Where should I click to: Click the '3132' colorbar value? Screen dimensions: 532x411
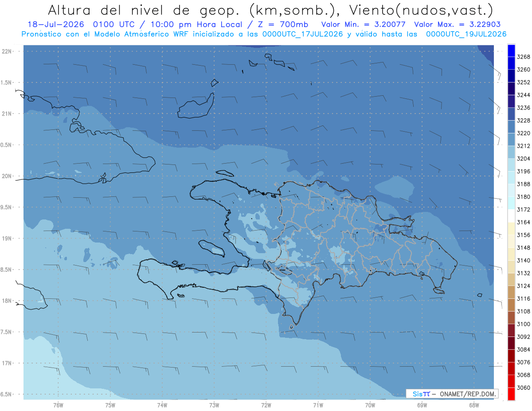(524, 273)
